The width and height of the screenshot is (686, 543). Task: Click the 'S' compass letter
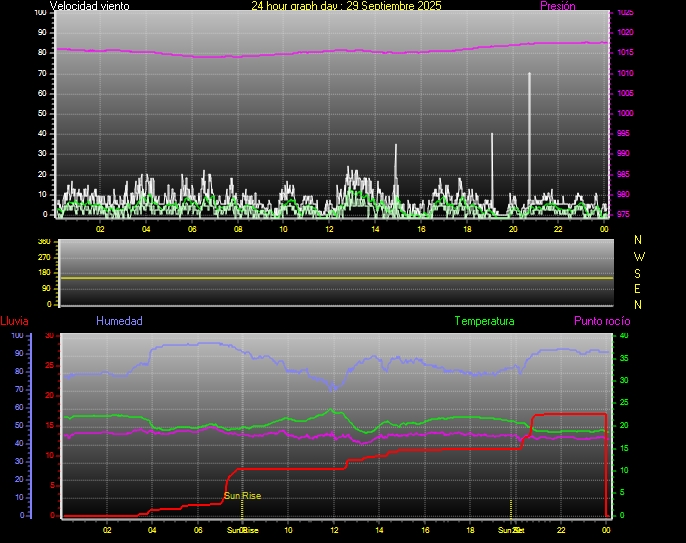tap(639, 272)
